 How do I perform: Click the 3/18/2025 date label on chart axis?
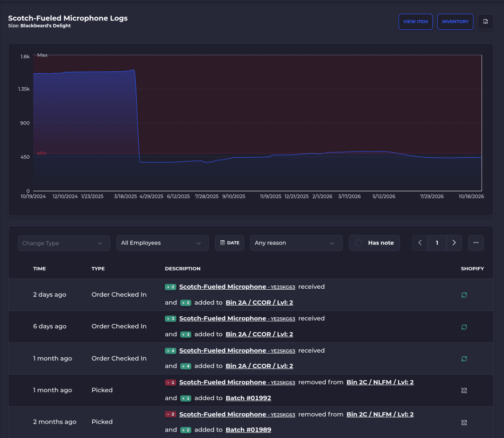(126, 196)
